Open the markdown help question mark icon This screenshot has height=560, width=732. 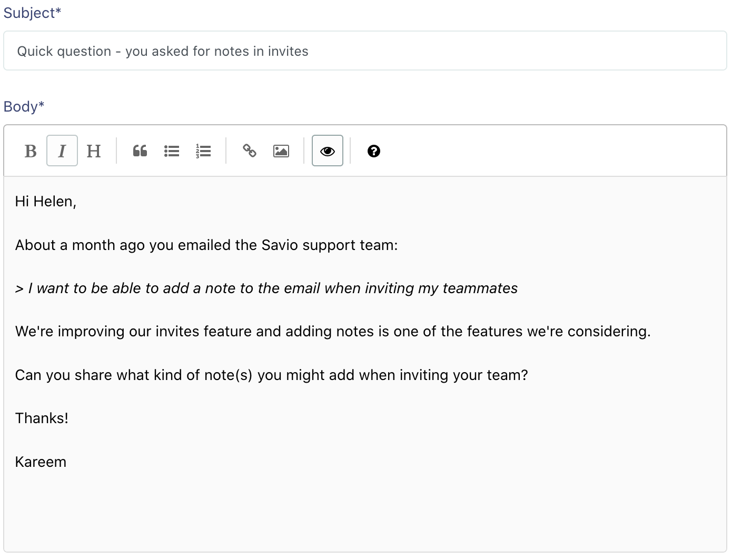tap(374, 151)
